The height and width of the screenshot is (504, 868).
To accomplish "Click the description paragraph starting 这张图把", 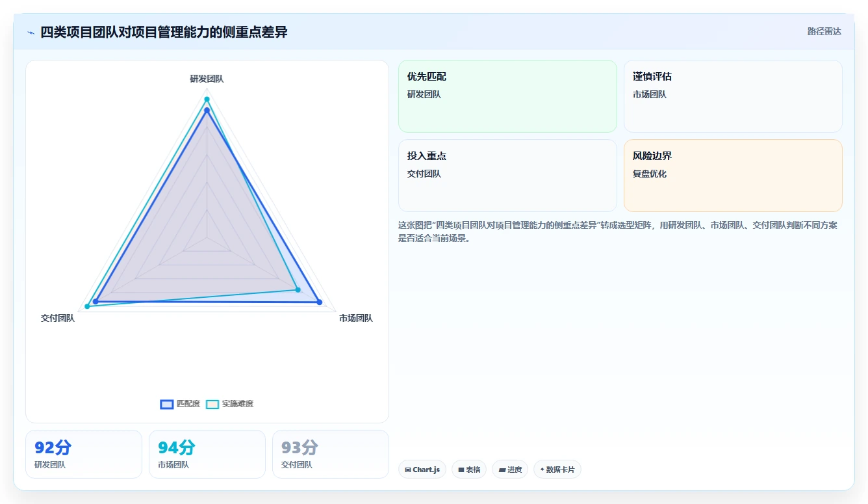I will [x=618, y=232].
